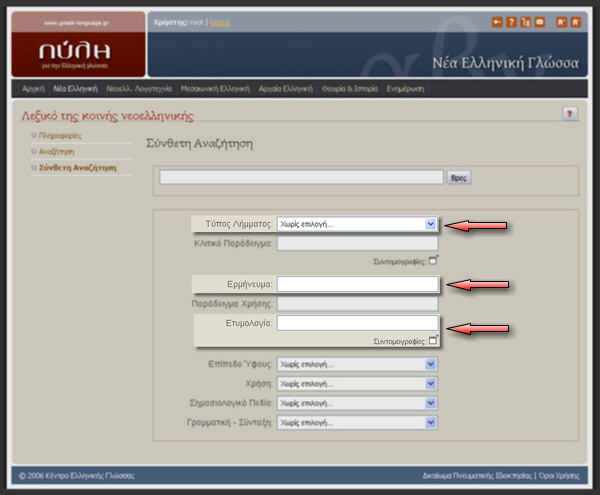
Task: Click into the Ερμήνευμα text field
Action: [x=357, y=285]
